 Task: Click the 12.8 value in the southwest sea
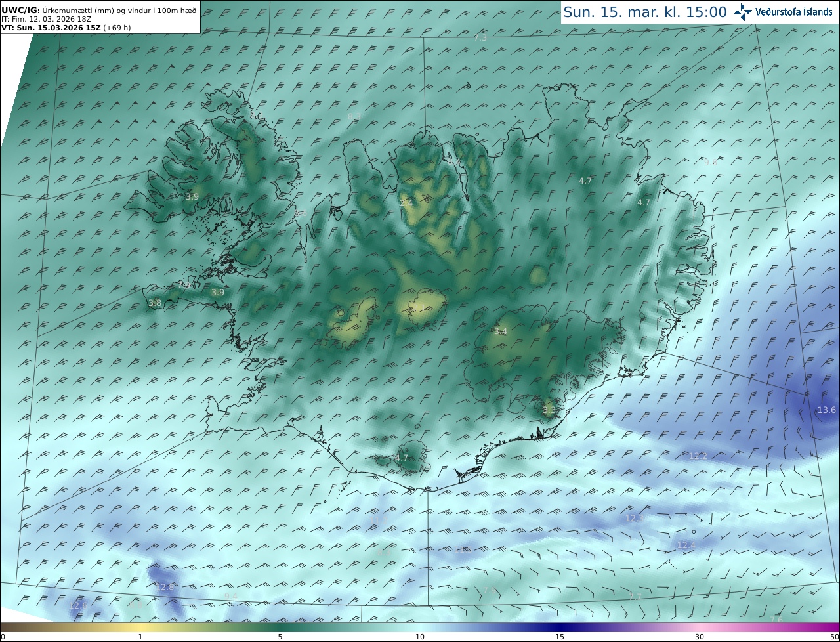coord(165,587)
